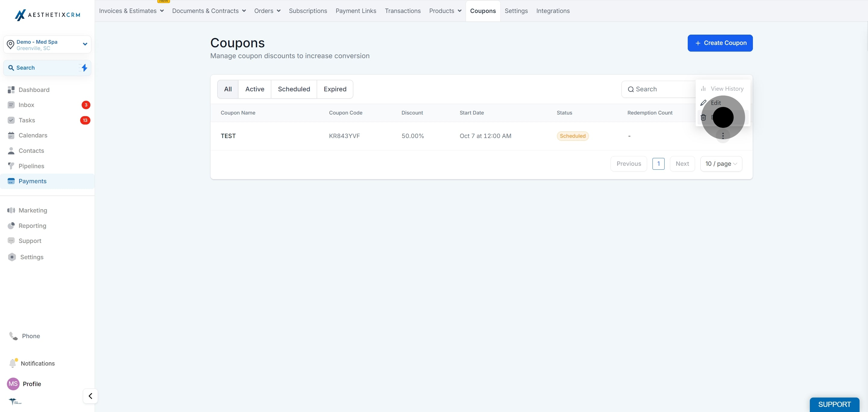Expand the Products menu
The image size is (868, 412).
[445, 11]
